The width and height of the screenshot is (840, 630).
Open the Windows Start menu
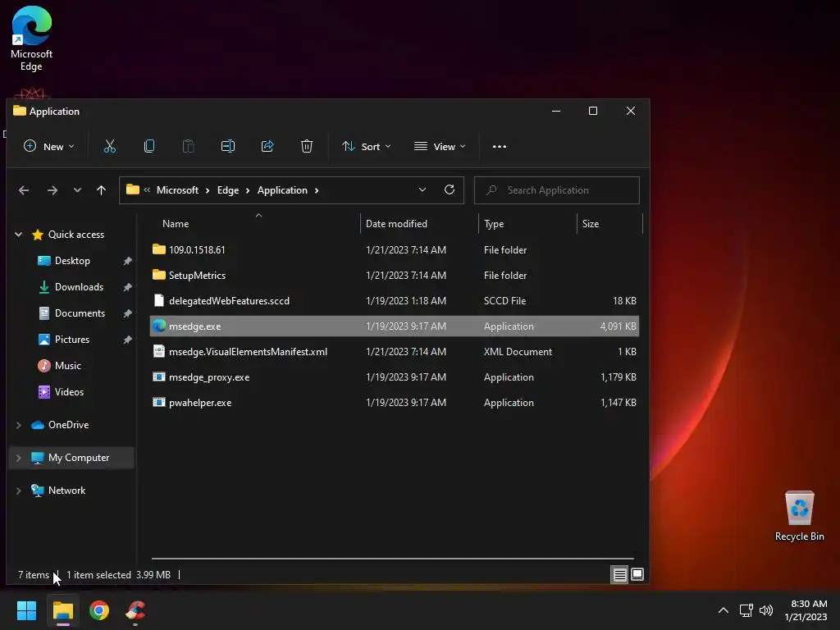click(26, 610)
